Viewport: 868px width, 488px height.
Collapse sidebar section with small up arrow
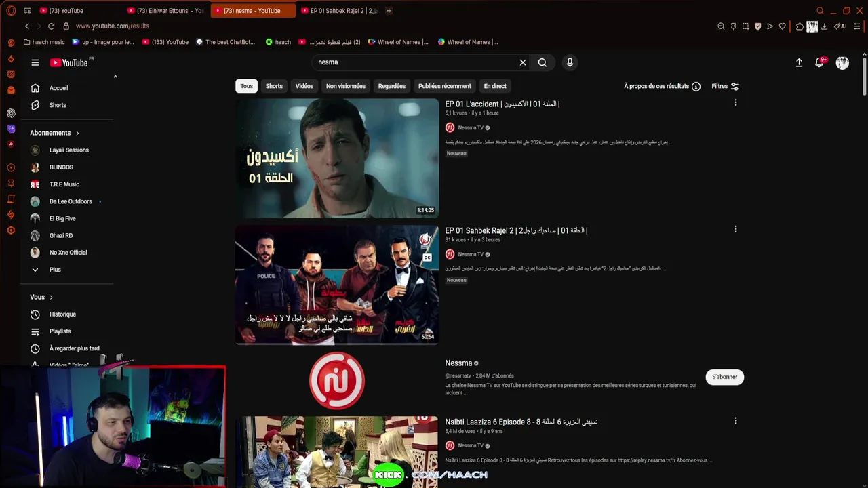tap(115, 77)
